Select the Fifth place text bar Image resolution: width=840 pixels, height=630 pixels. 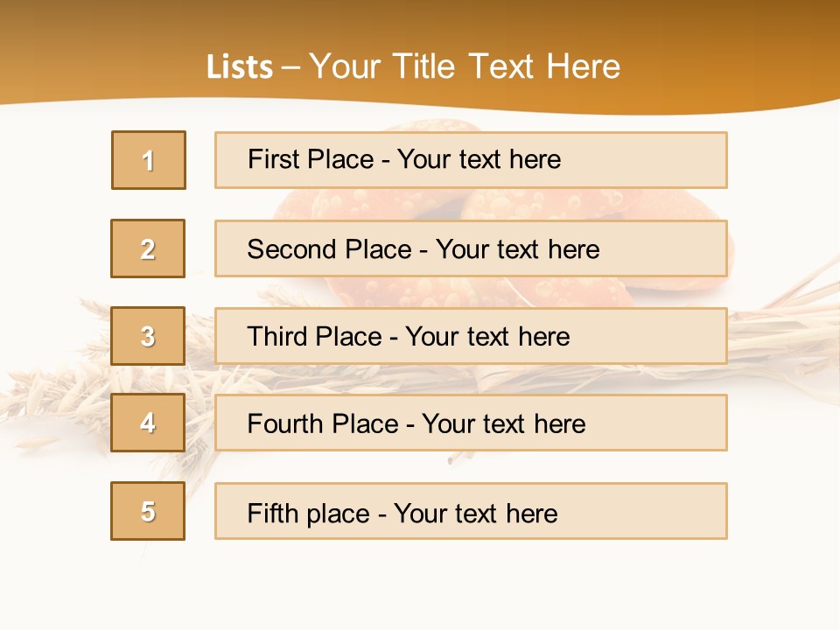(471, 511)
